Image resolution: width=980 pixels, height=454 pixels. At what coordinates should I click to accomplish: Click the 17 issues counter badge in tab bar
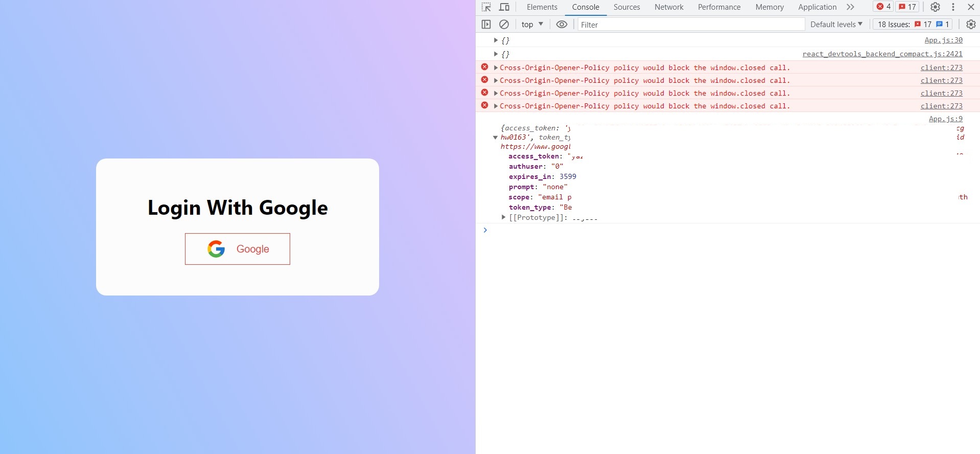[907, 7]
